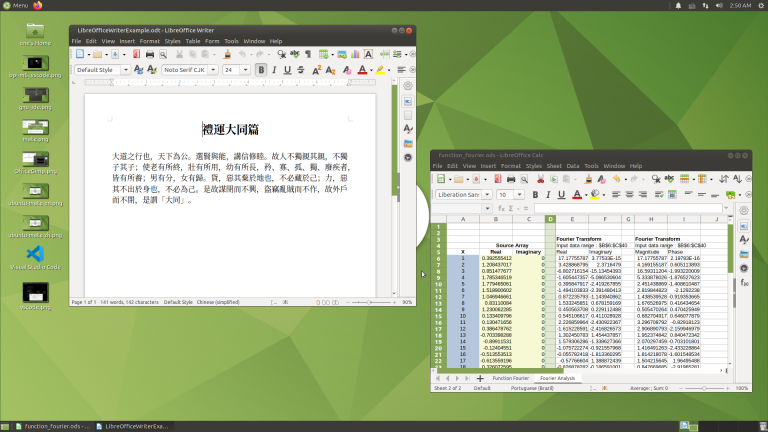Viewport: 768px width, 432px height.
Task: Open the Format menu in Writer
Action: pos(149,41)
